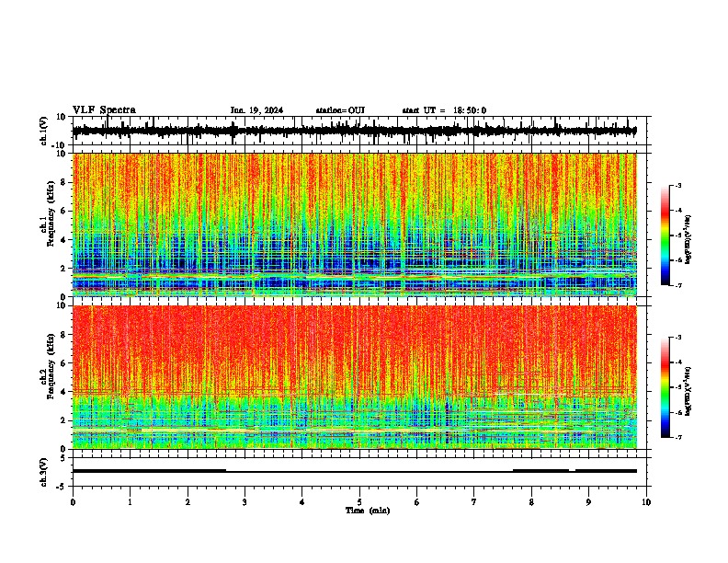Click the time axis tick label "4"
Image resolution: width=728 pixels, height=563 pixels.
click(x=302, y=502)
